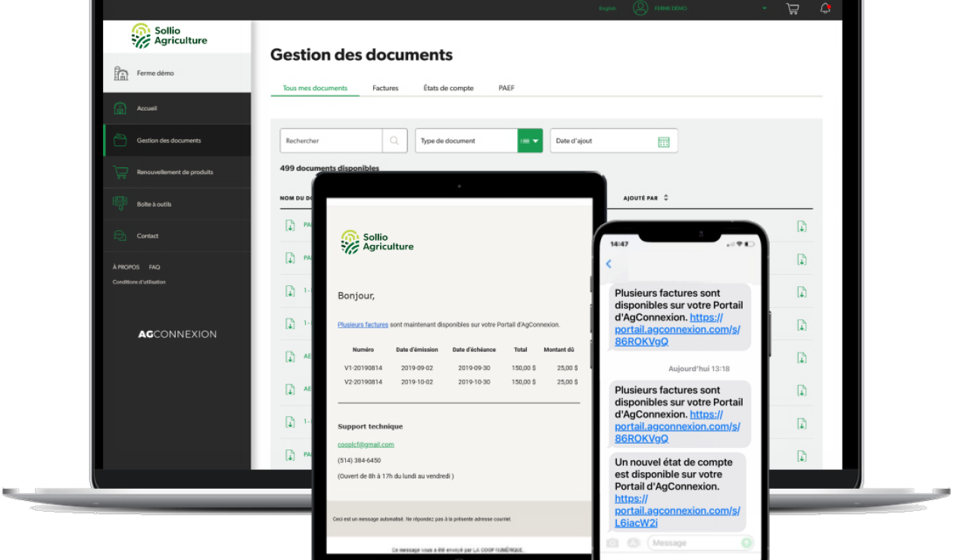Click the Contact icon in the sidebar
Screen dimensions: 969x560
coord(120,236)
